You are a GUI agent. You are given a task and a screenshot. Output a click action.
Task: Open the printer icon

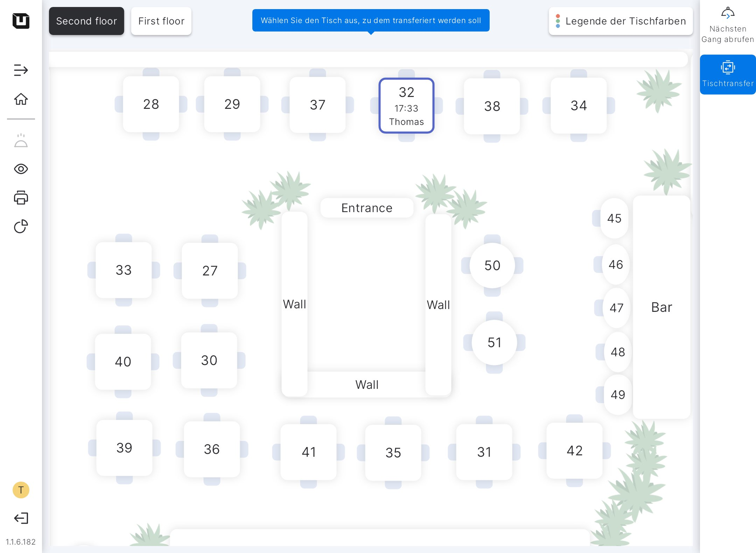point(21,198)
